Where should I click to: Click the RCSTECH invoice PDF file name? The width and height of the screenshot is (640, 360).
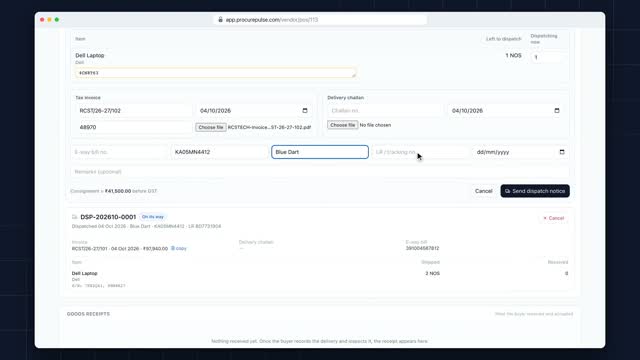coord(269,127)
